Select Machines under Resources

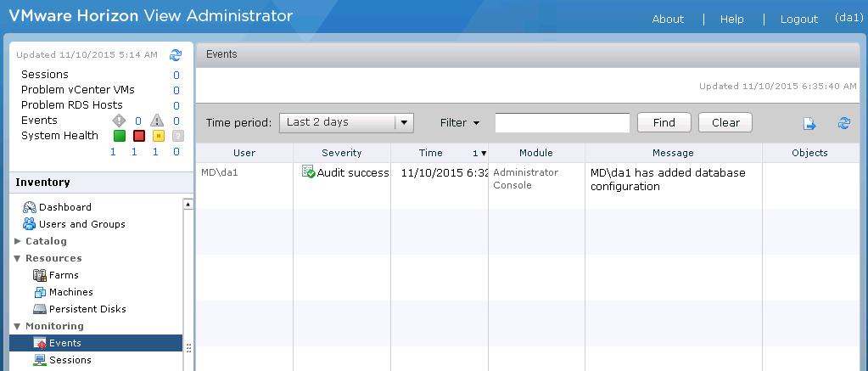point(70,292)
